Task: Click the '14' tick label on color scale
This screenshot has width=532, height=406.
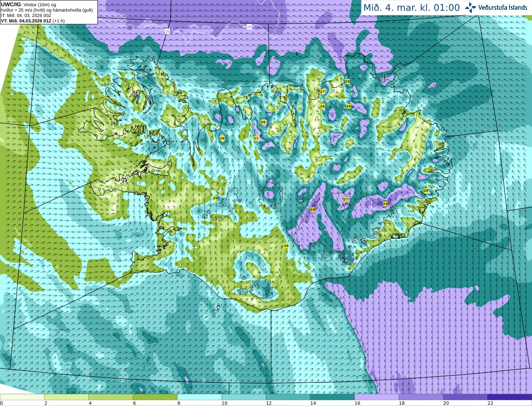Action: (x=313, y=403)
